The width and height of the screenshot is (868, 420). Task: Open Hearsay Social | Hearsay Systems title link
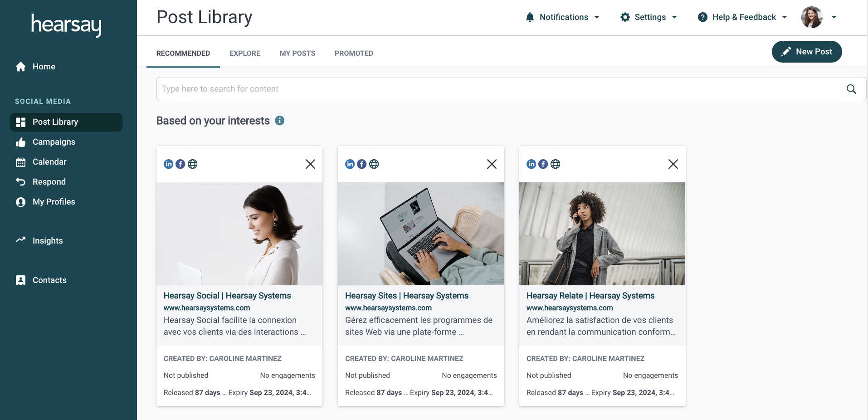pos(227,296)
